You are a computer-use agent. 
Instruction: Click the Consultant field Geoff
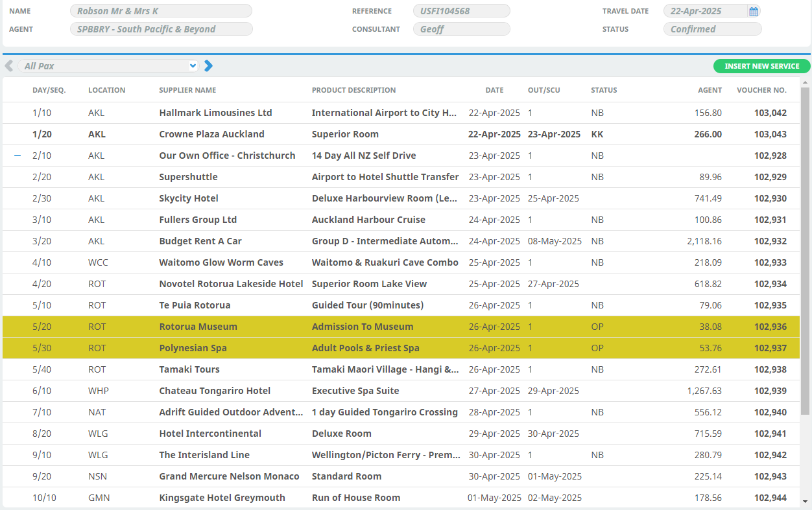click(461, 29)
